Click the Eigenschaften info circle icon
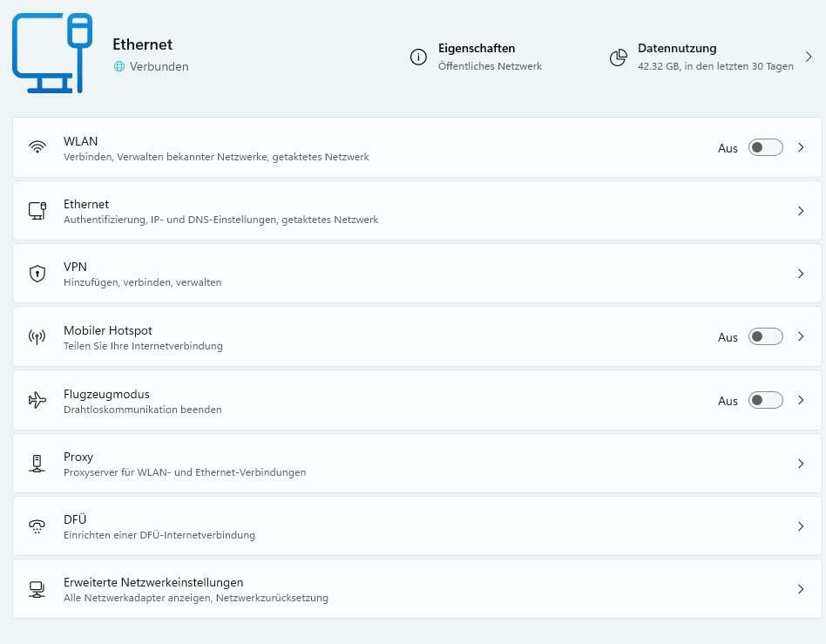826x644 pixels. click(x=418, y=58)
